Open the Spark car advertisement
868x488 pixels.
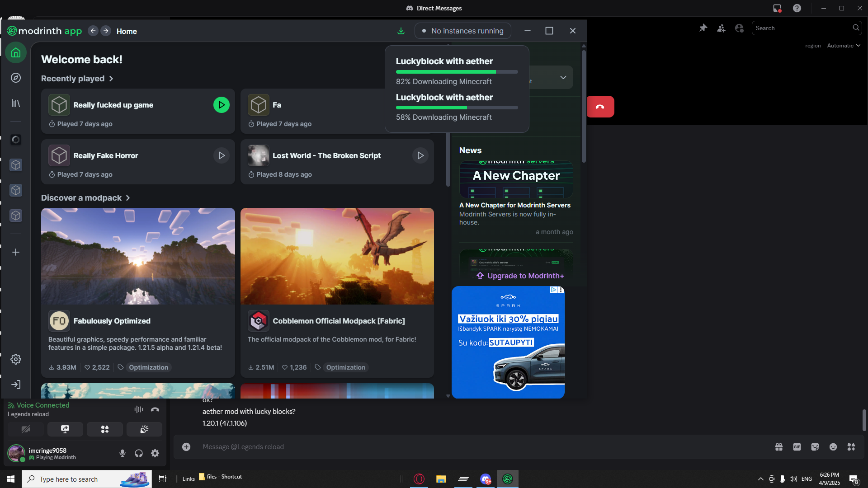pyautogui.click(x=508, y=342)
